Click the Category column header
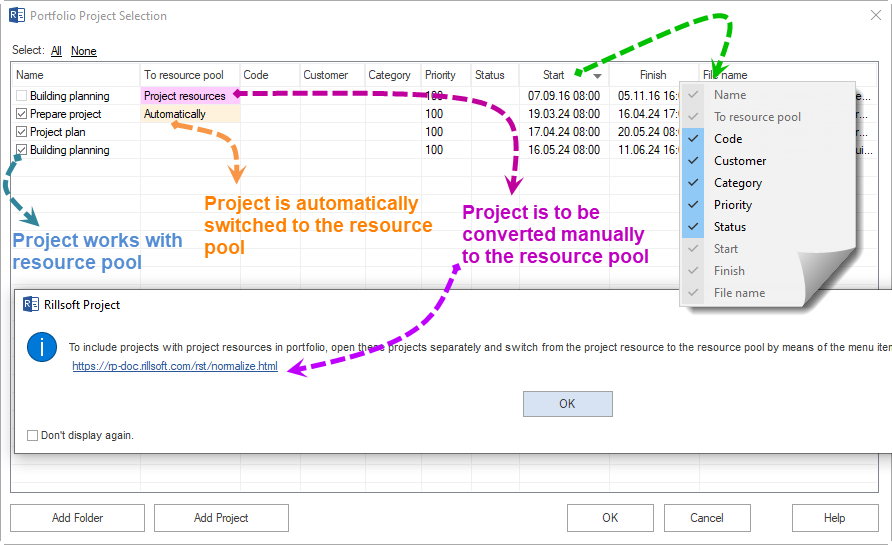892x545 pixels. pos(393,75)
